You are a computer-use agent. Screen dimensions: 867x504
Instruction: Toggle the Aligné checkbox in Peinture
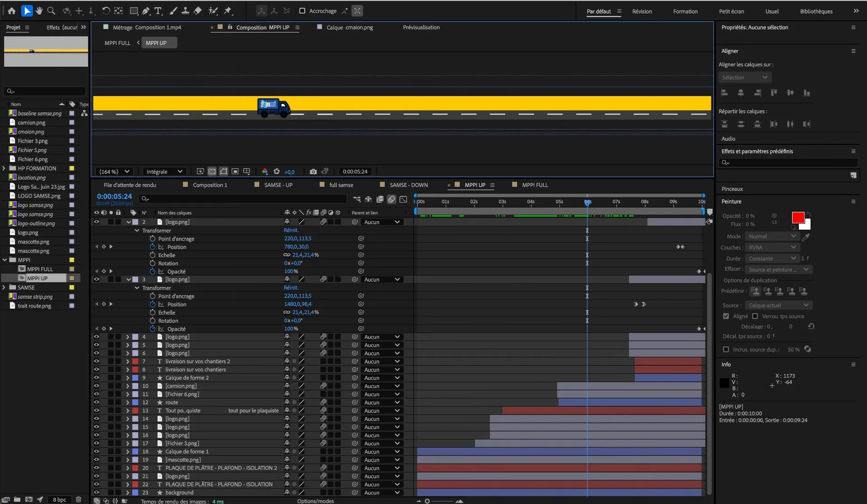pos(726,316)
